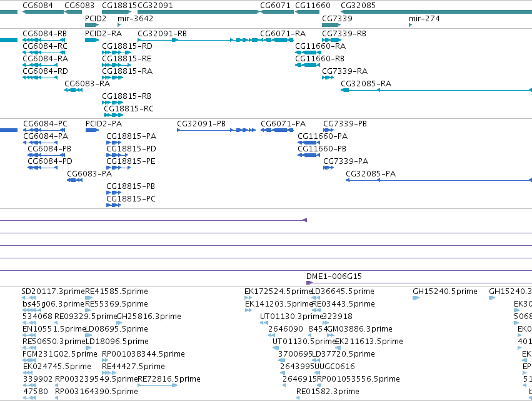Open the DME1-006G15 clone label
The width and height of the screenshot is (532, 401).
pyautogui.click(x=334, y=277)
